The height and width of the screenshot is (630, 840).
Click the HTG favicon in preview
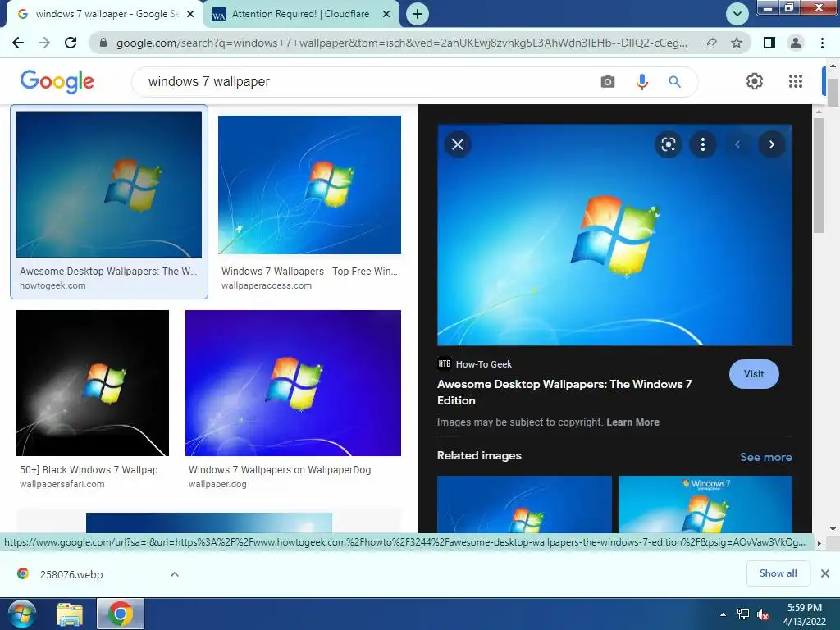click(x=444, y=363)
